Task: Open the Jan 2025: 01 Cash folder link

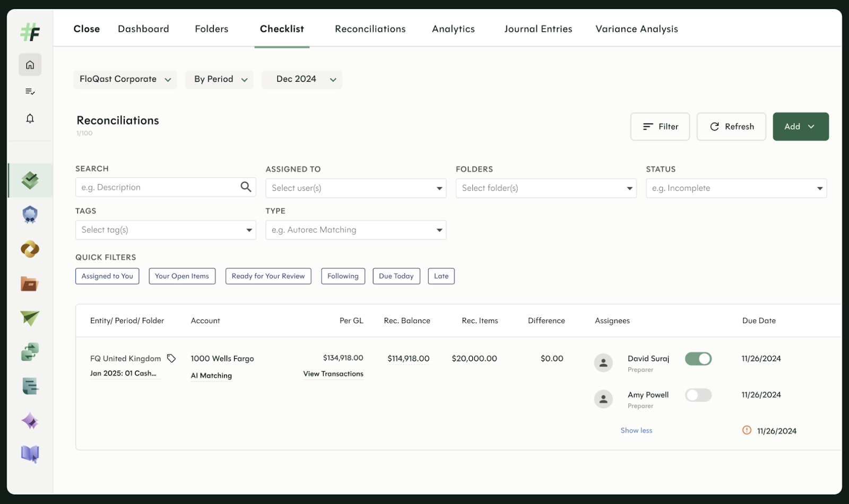Action: 123,373
